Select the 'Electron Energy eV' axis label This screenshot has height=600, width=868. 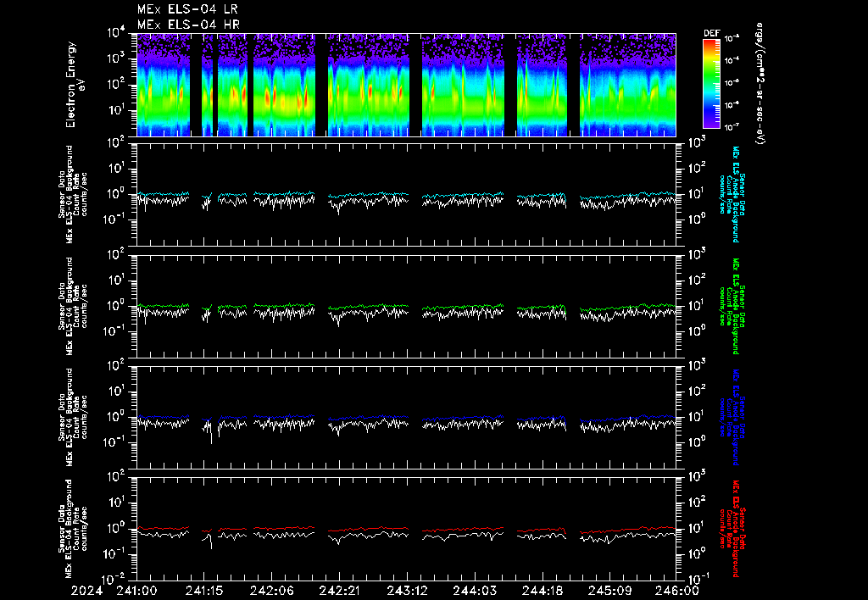75,85
